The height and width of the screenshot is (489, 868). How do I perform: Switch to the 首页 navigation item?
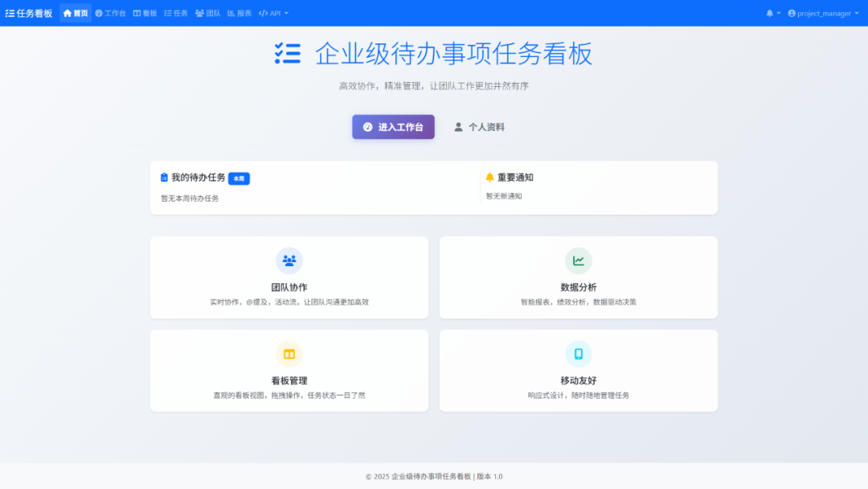(x=76, y=12)
